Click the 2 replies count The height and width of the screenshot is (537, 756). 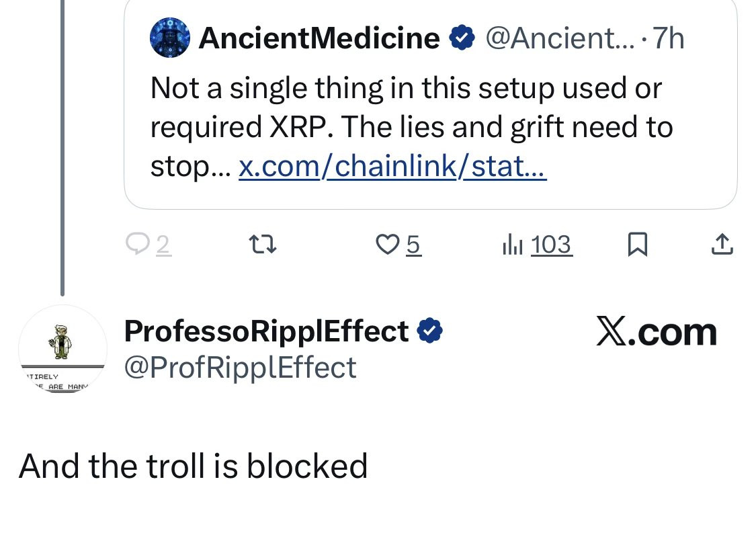(x=163, y=245)
